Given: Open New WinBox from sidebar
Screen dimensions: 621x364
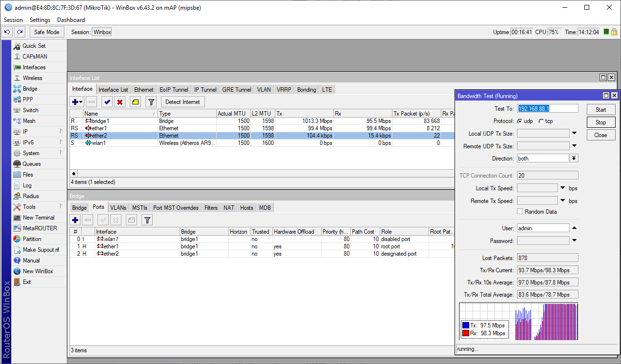Looking at the screenshot, I should [38, 271].
